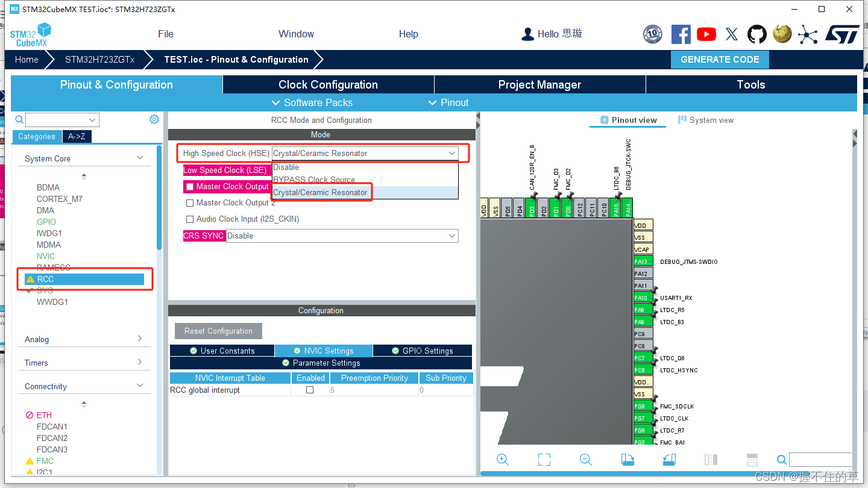This screenshot has width=868, height=488.
Task: Fit pinout to screen icon
Action: [544, 460]
